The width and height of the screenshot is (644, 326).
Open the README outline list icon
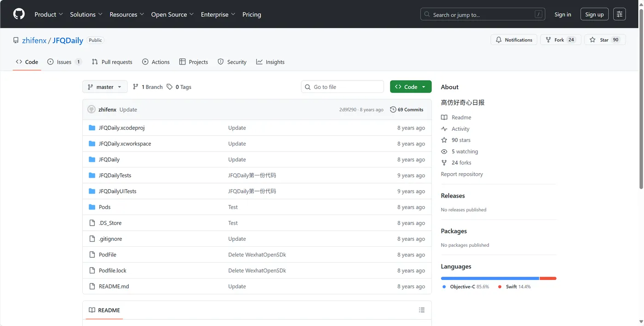pyautogui.click(x=422, y=310)
